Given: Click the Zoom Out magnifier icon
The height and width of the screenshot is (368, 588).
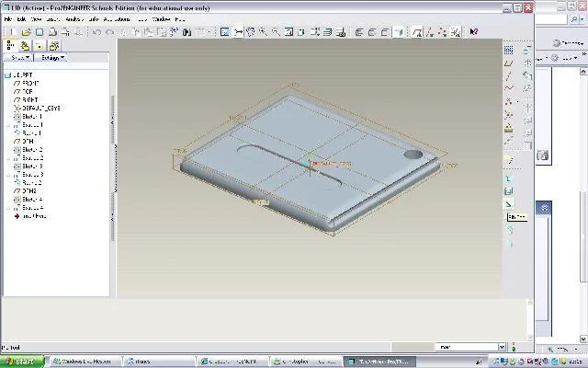Looking at the screenshot, I should tap(276, 32).
